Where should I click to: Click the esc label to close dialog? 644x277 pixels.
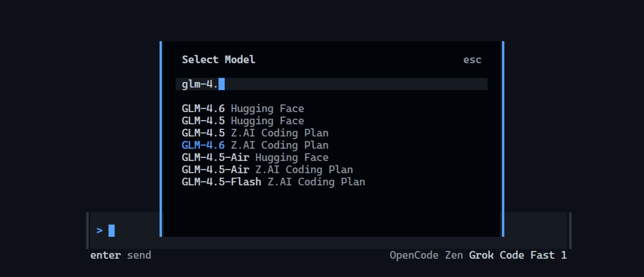pyautogui.click(x=472, y=60)
